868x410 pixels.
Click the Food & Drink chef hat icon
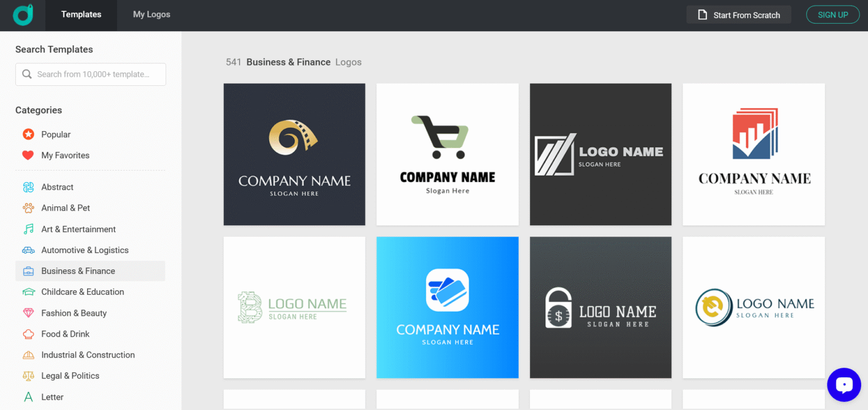28,334
